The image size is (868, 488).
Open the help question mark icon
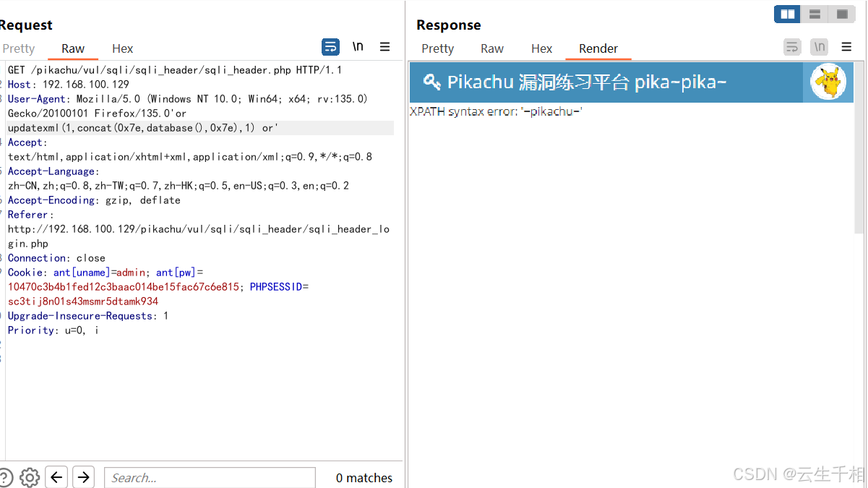4,477
